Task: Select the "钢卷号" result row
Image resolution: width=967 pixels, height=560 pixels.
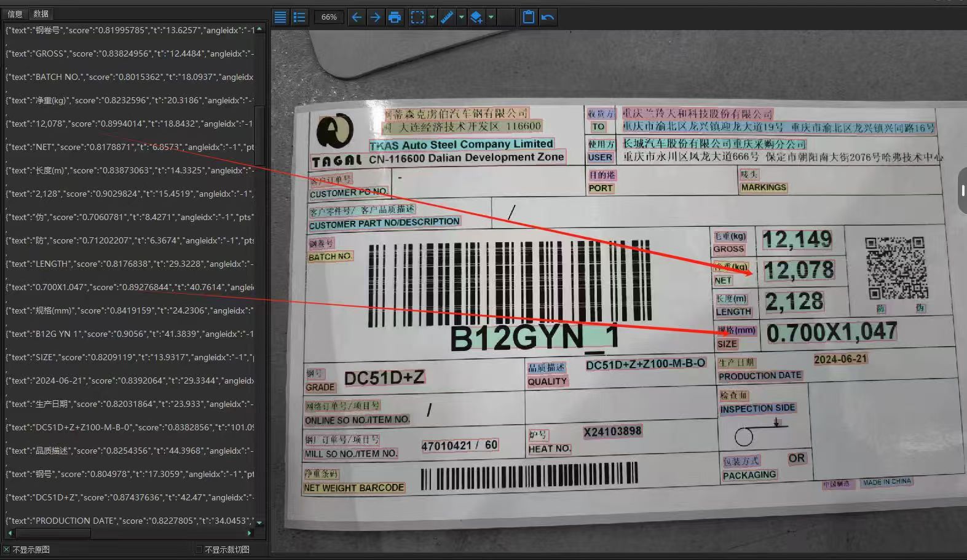Action: (130, 30)
